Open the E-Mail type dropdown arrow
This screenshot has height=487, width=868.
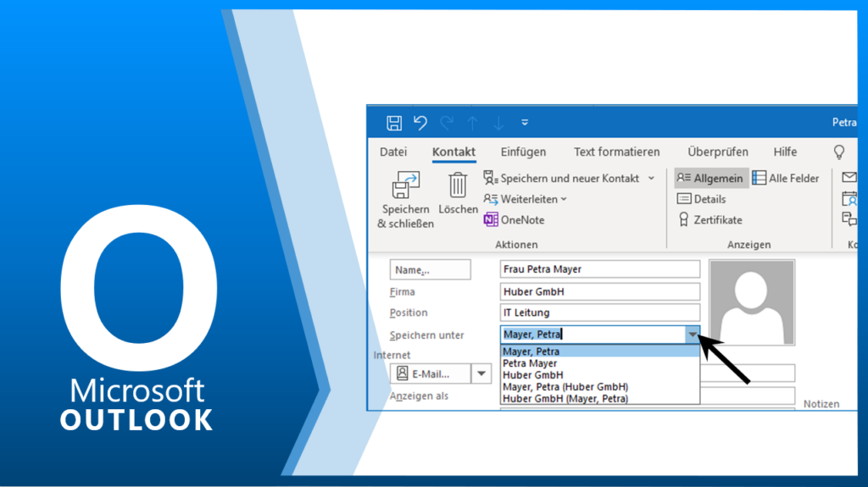click(481, 374)
